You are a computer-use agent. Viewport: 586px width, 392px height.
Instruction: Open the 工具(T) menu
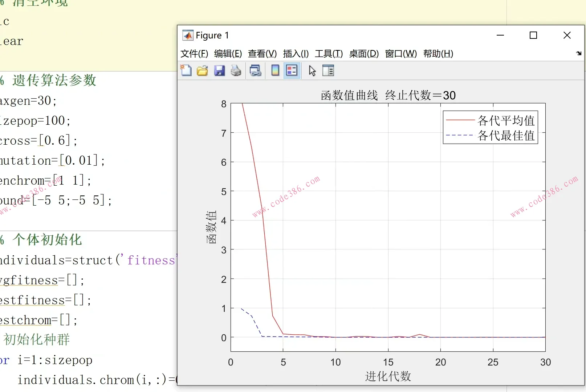(x=329, y=54)
